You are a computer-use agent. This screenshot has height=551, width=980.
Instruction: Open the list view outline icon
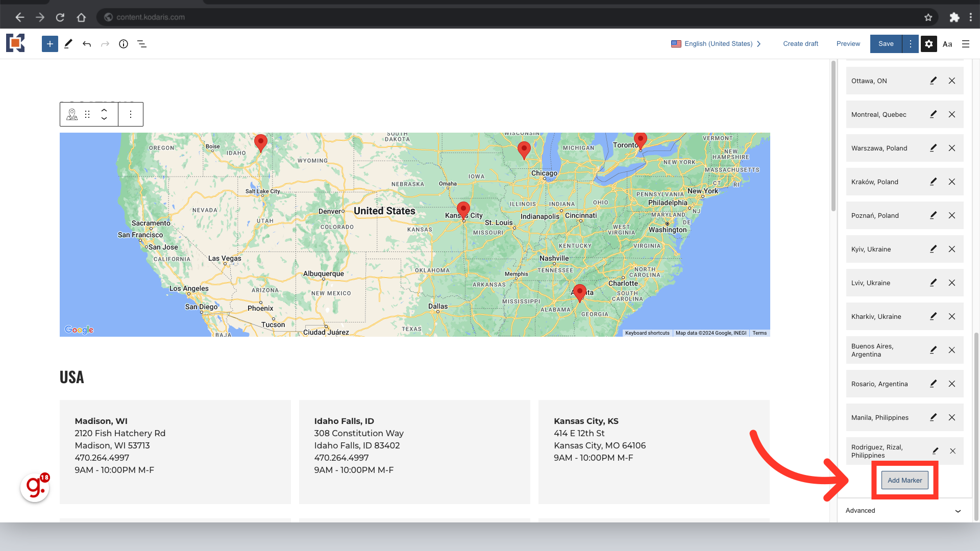[x=142, y=44]
